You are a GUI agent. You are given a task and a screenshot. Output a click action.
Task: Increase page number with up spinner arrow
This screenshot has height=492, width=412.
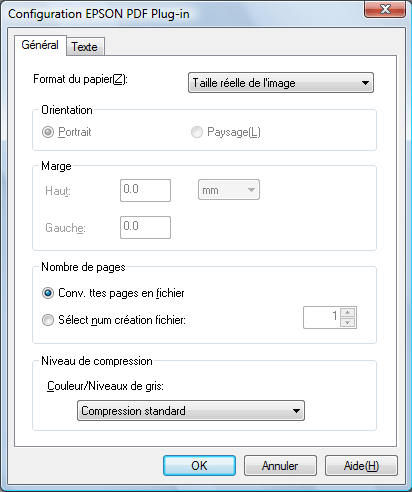(348, 312)
